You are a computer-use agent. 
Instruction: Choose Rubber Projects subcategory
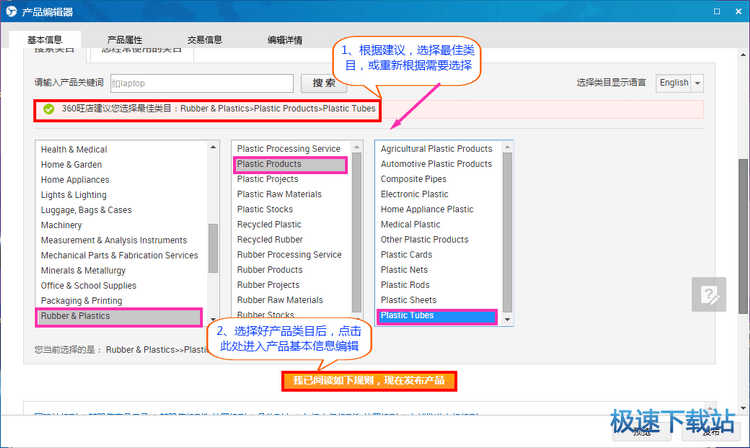[x=268, y=285]
